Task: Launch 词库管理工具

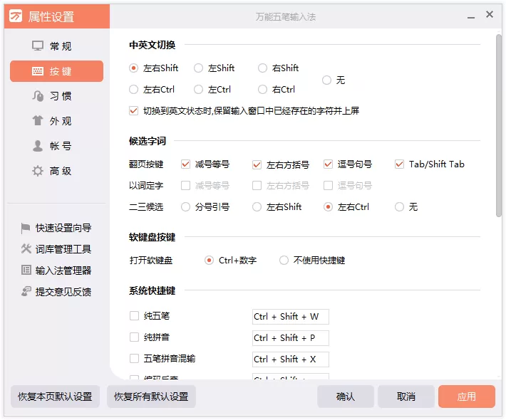Action: (x=56, y=249)
